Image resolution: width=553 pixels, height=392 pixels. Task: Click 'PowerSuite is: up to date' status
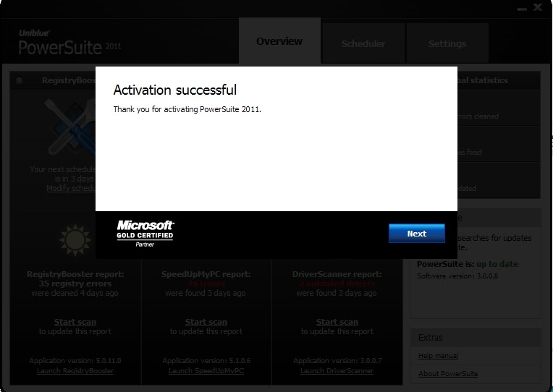pos(468,264)
